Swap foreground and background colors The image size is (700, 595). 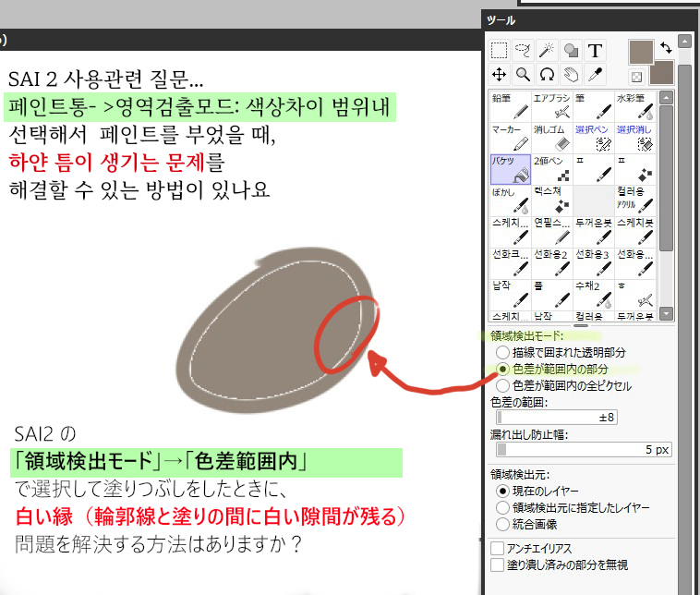[666, 47]
